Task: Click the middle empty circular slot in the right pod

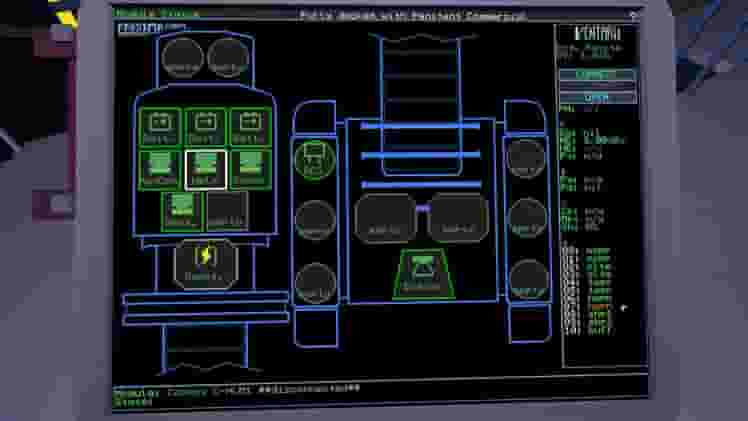Action: (x=527, y=218)
